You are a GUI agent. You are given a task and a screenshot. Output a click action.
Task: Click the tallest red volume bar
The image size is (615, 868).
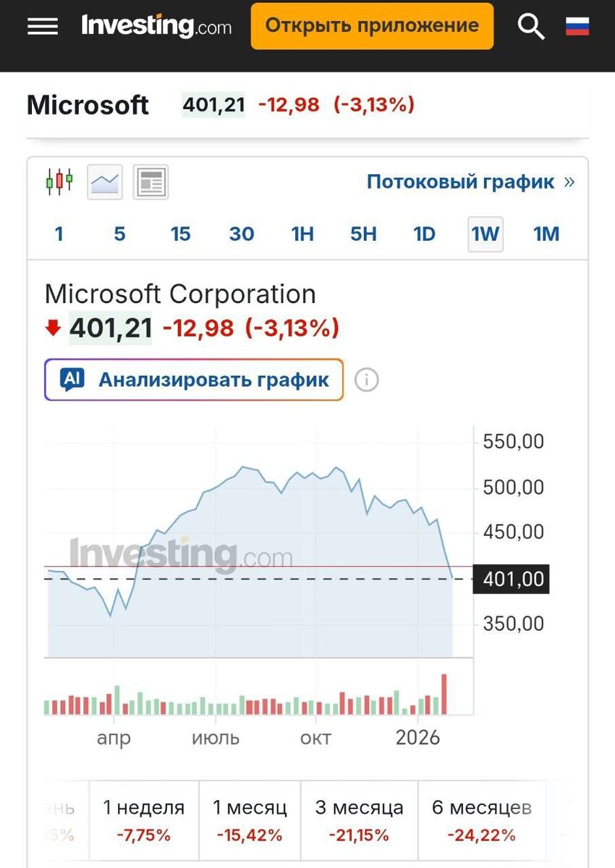tap(444, 694)
